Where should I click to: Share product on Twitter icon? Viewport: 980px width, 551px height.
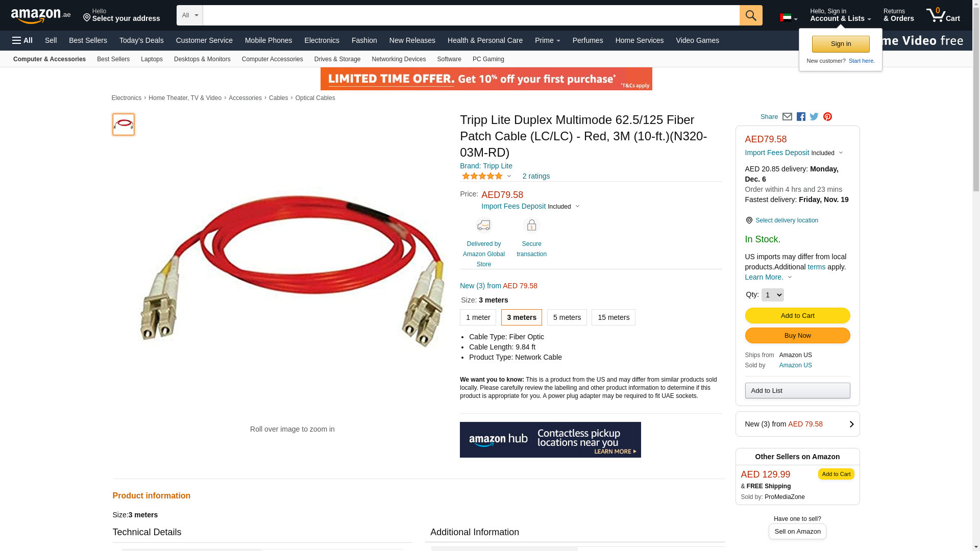[x=814, y=117]
